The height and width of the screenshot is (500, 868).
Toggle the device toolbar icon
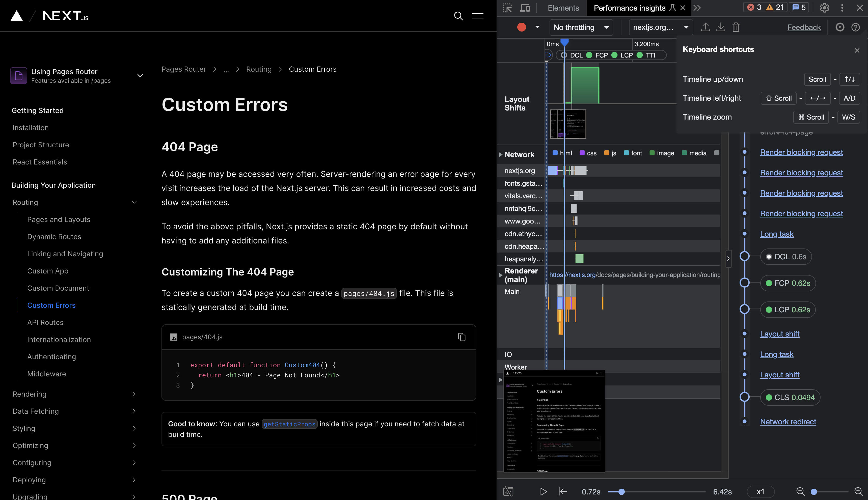coord(525,8)
